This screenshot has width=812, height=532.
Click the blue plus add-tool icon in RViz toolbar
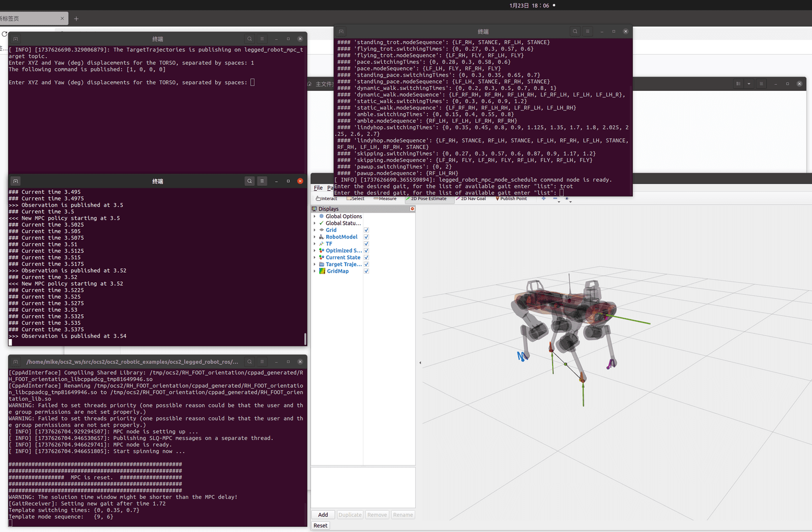[x=544, y=198]
